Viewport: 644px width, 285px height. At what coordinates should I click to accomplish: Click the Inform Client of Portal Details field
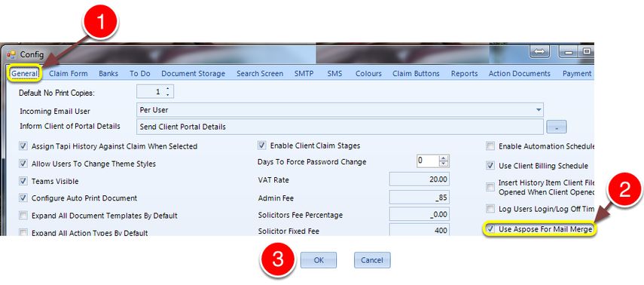click(x=339, y=127)
